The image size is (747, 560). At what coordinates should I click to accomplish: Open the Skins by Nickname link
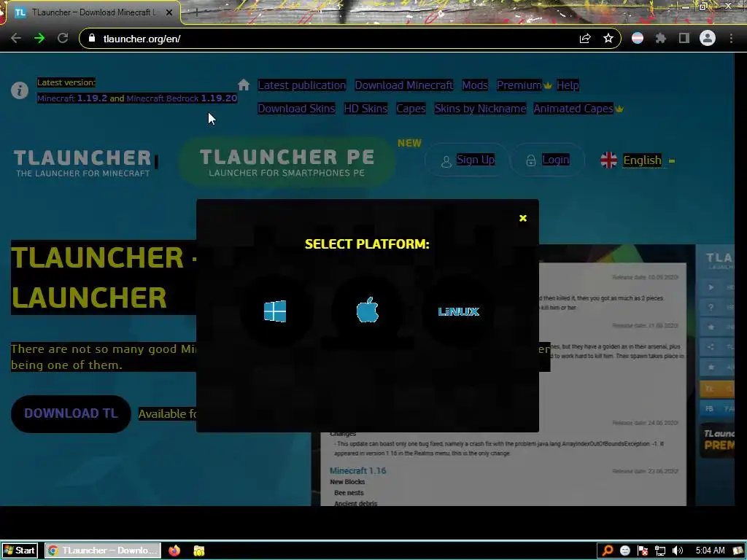tap(480, 109)
